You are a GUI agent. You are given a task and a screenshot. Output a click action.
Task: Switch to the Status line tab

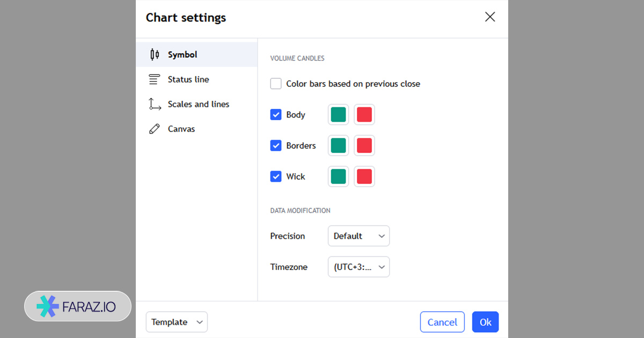(188, 79)
